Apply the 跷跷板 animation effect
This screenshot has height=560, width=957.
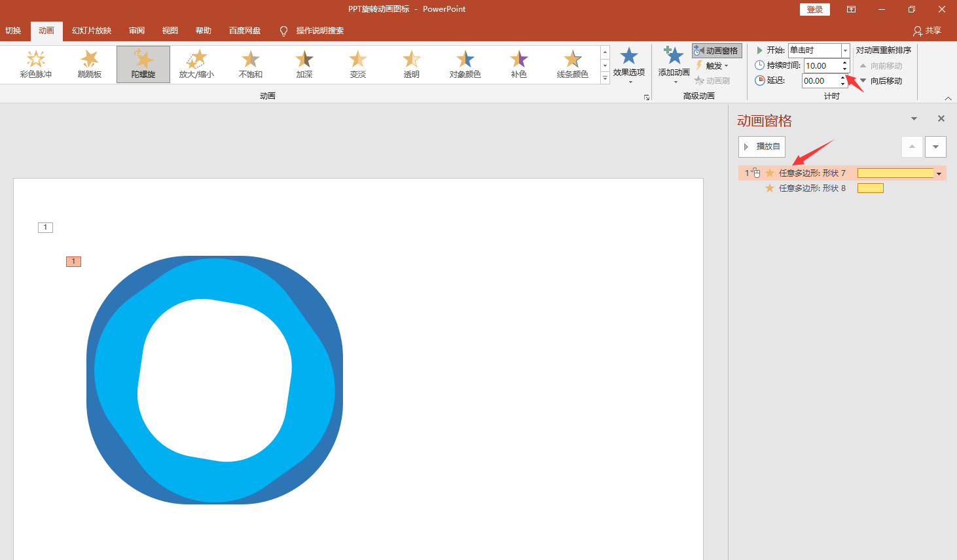pyautogui.click(x=90, y=64)
